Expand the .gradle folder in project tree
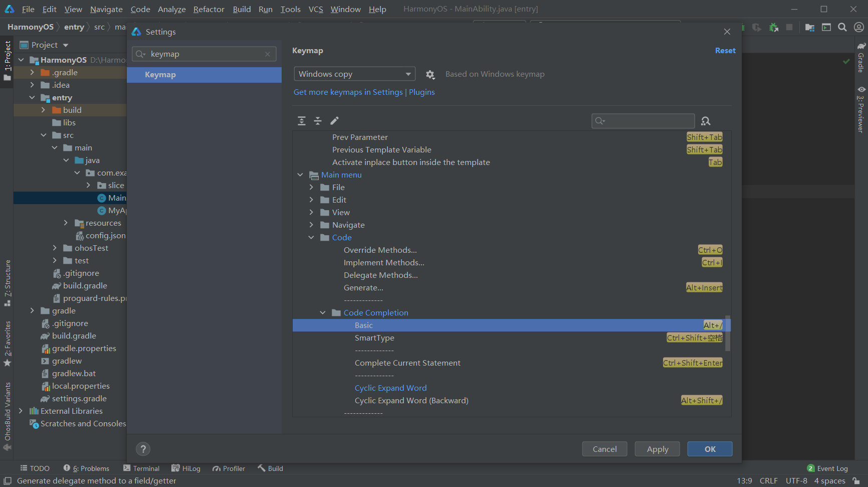The height and width of the screenshot is (487, 868). pyautogui.click(x=32, y=72)
